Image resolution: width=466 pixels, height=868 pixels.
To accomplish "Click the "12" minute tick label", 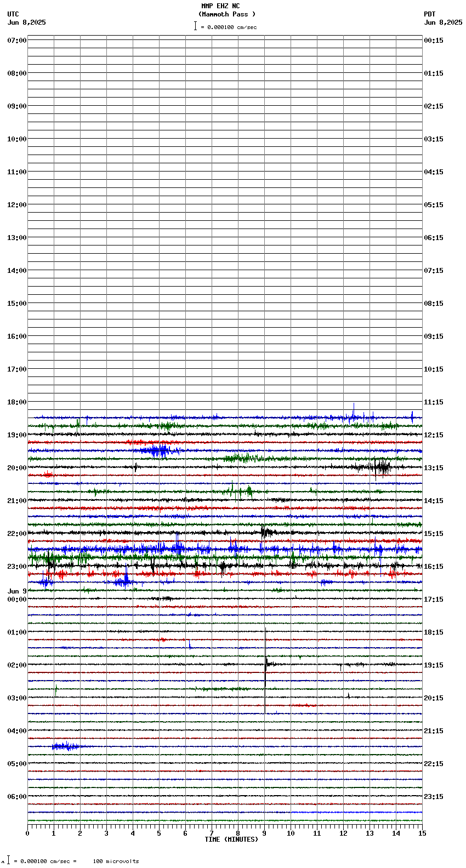I will [x=343, y=833].
